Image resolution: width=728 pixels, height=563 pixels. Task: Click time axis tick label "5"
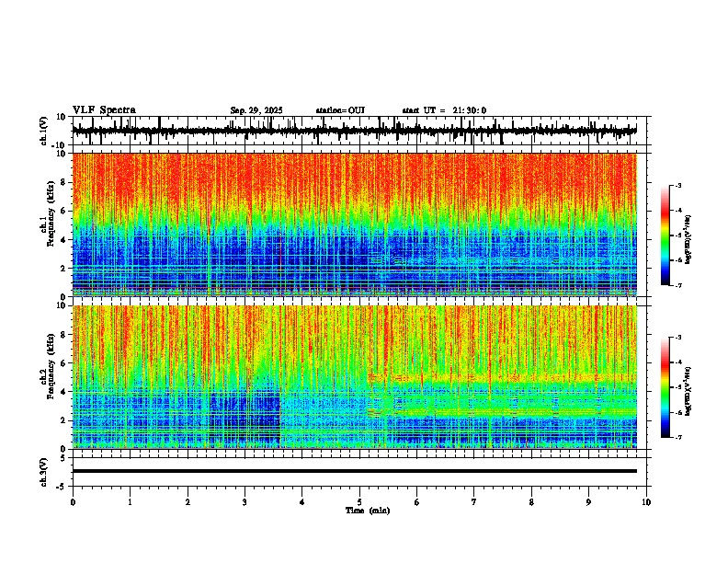click(359, 502)
